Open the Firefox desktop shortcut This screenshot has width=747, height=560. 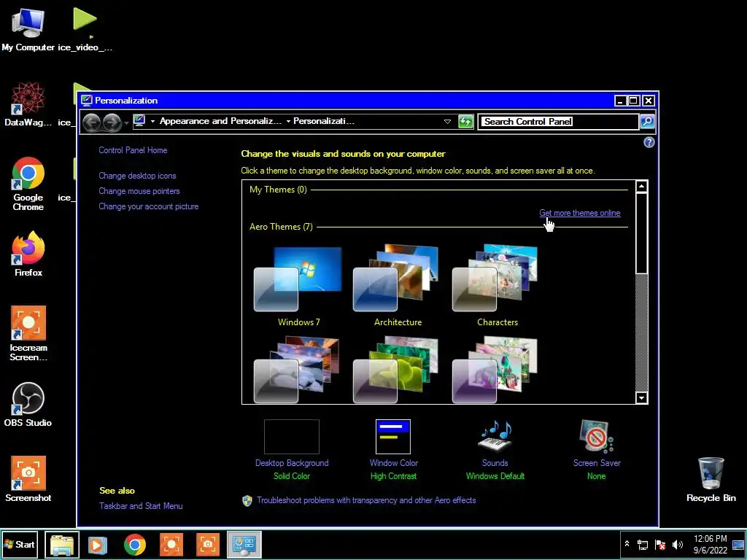pyautogui.click(x=28, y=254)
